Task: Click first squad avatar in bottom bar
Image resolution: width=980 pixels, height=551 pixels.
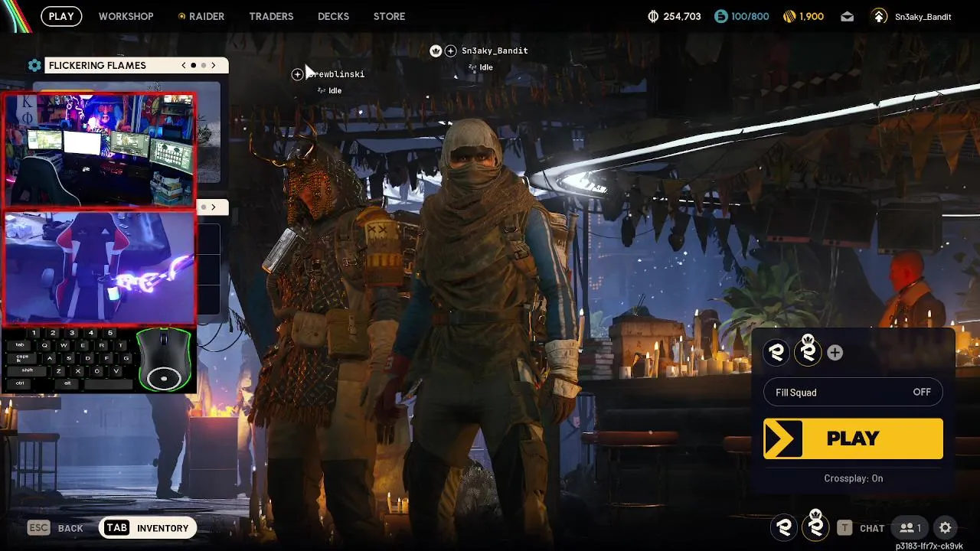Action: click(x=784, y=527)
